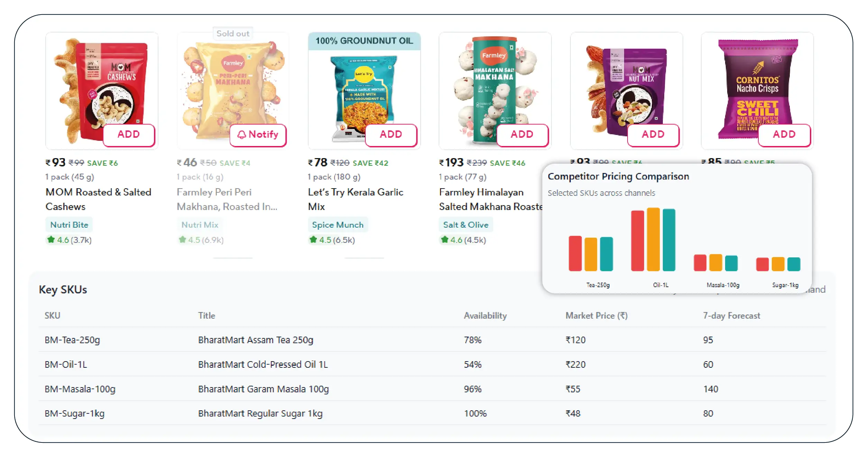Add MOM Nut Mix to cart

tap(653, 135)
